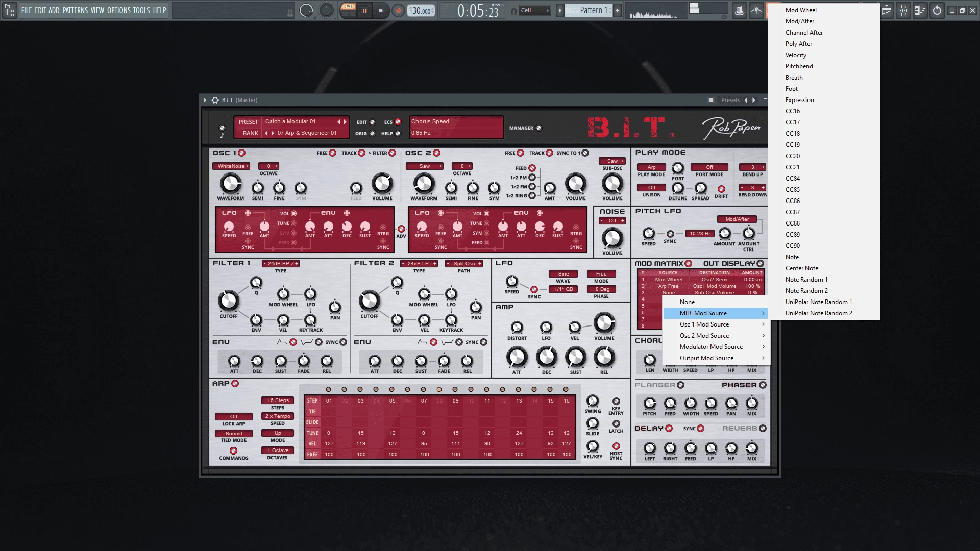Toggle OSC 2 SYNC TO 1 switch

[x=585, y=153]
